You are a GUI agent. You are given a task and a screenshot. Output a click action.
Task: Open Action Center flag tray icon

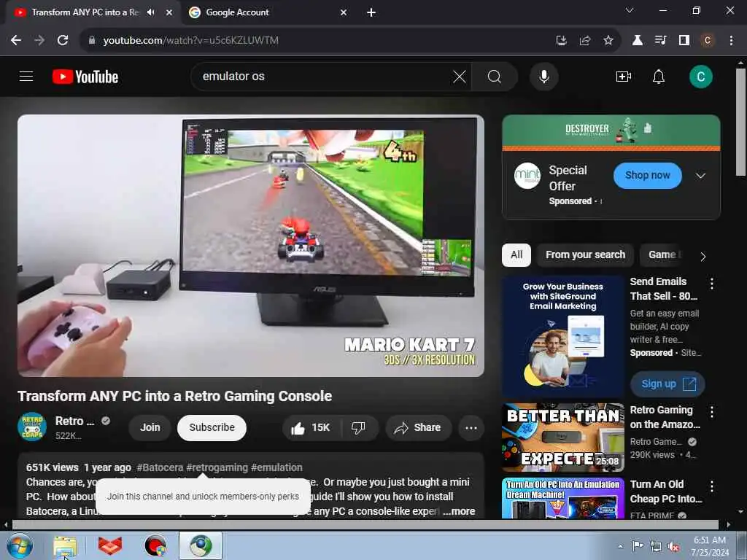[x=638, y=546]
